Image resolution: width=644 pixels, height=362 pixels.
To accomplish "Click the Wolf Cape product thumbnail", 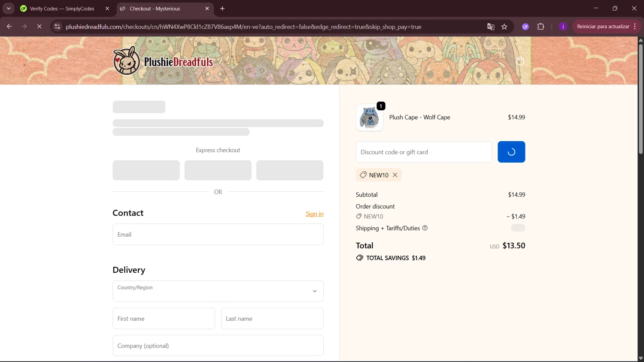I will [x=369, y=117].
